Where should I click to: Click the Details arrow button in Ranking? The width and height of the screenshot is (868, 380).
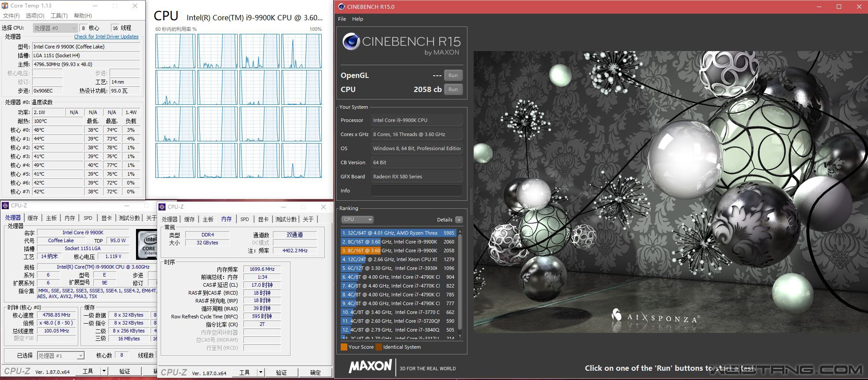coord(459,220)
